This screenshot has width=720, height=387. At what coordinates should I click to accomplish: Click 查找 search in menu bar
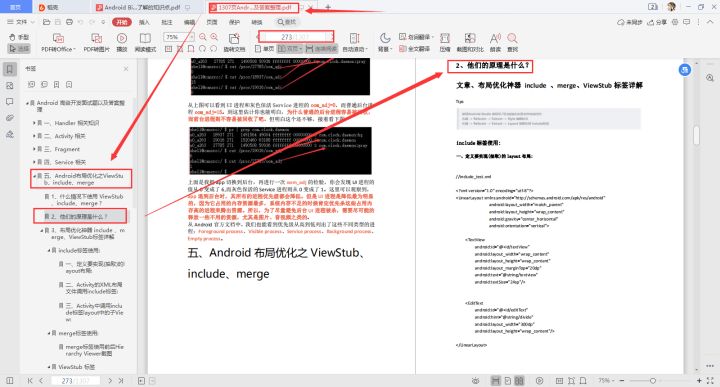(x=287, y=22)
